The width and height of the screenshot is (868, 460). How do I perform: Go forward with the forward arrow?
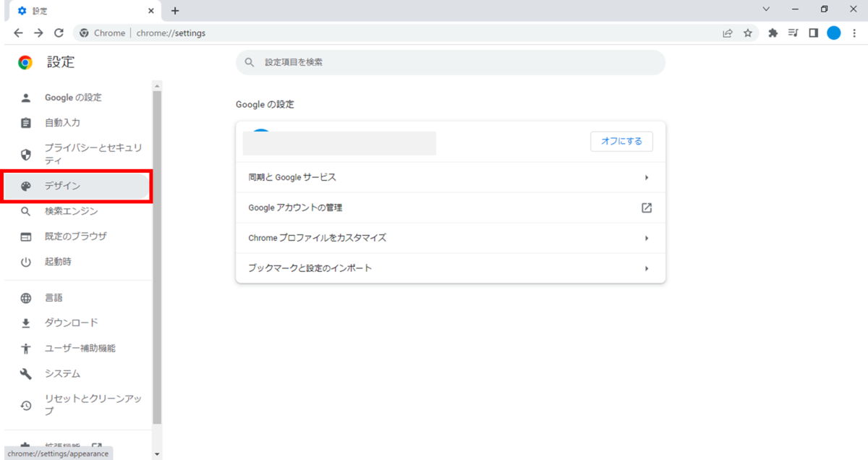(38, 33)
